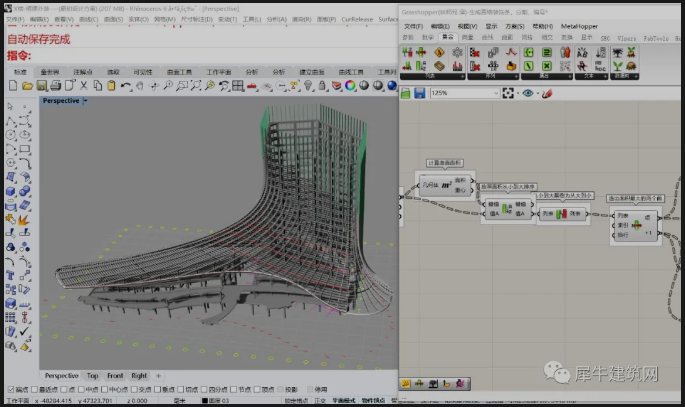Open the 尺寸标注(D) menu in Rhino
Image resolution: width=685 pixels, height=407 pixels.
click(x=197, y=19)
